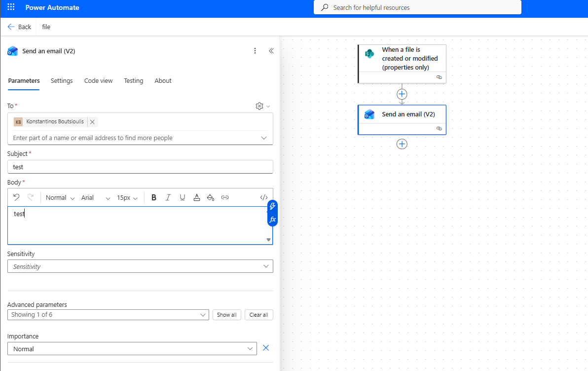Image resolution: width=588 pixels, height=371 pixels.
Task: Click the Subject input field
Action: coord(140,167)
